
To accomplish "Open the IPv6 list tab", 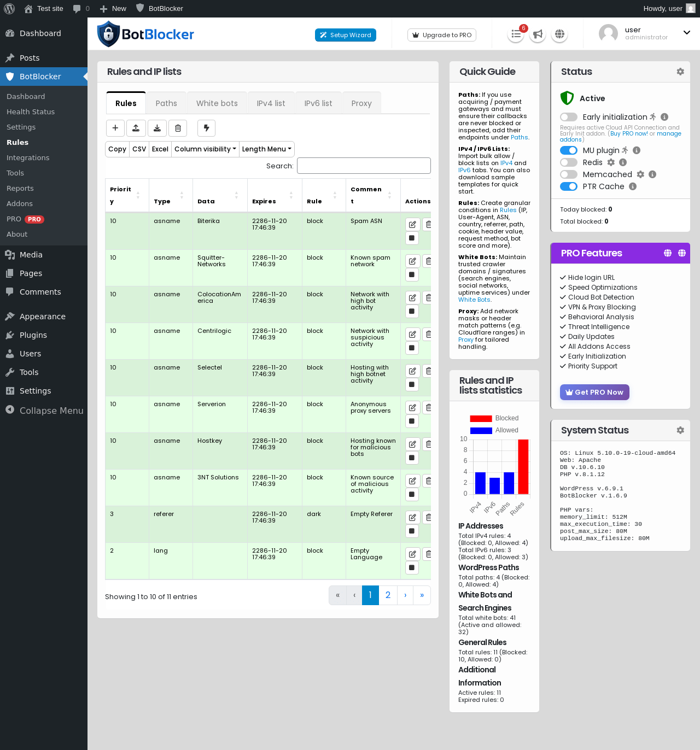I will click(318, 103).
